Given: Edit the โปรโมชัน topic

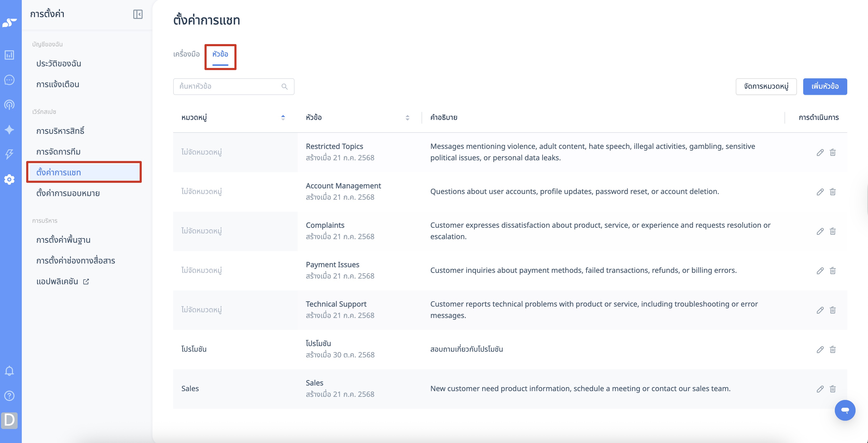Looking at the screenshot, I should coord(820,350).
